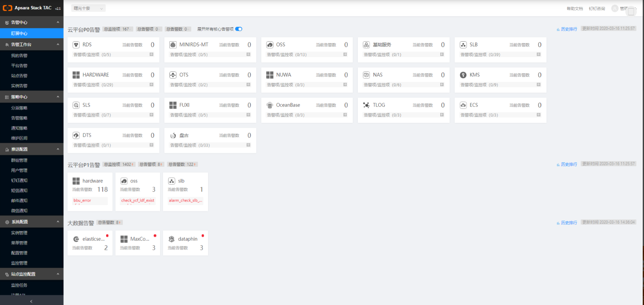This screenshot has height=305, width=644.
Task: Click the alarm_check_slb alarm tag
Action: (186, 201)
